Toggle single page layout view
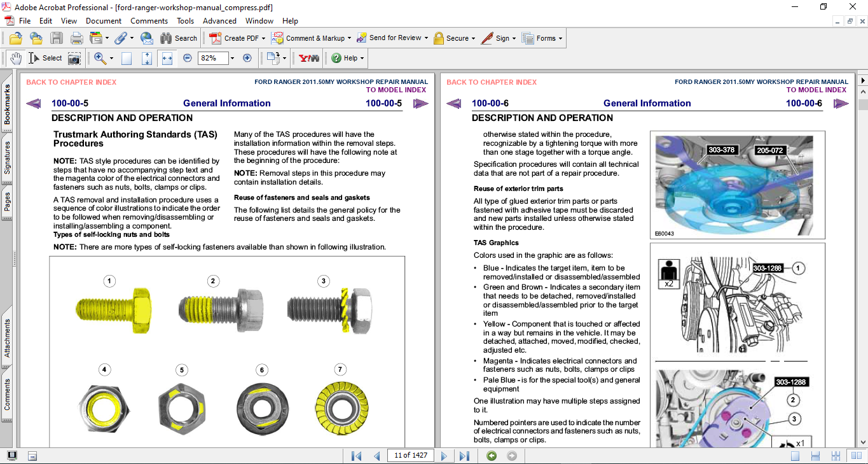The width and height of the screenshot is (868, 464). (x=795, y=456)
